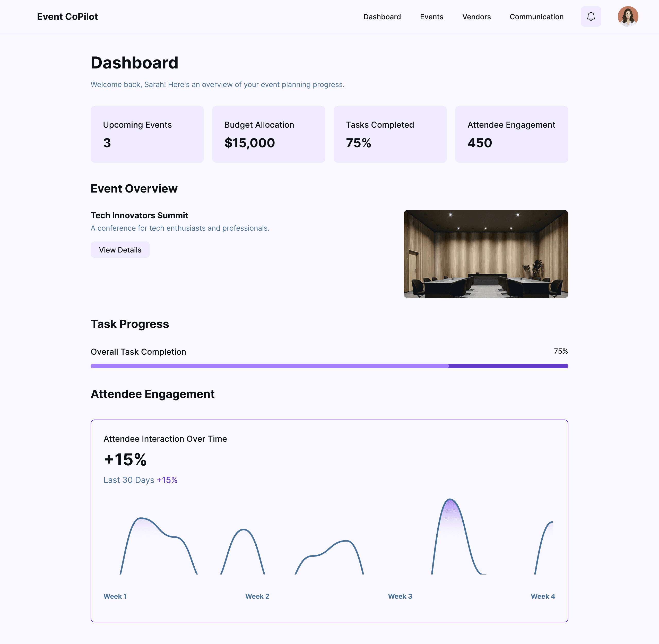Viewport: 659px width, 644px height.
Task: Click the Week 3 chart label
Action: pos(400,596)
